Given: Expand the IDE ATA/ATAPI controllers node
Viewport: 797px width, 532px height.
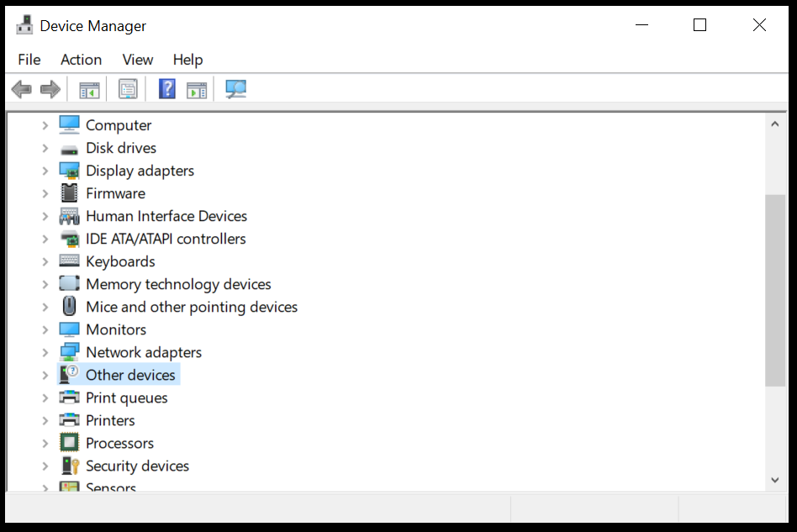Looking at the screenshot, I should point(45,239).
